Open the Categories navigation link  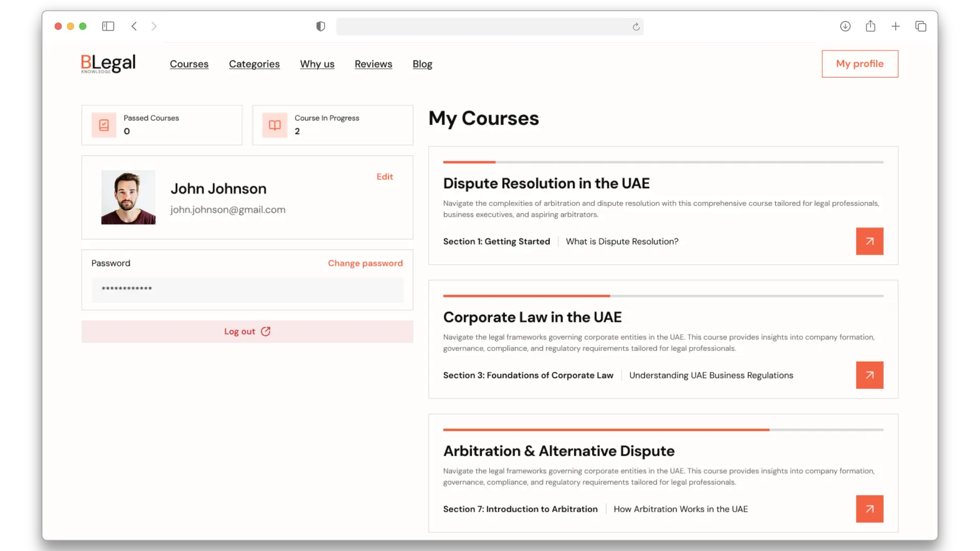pos(254,64)
